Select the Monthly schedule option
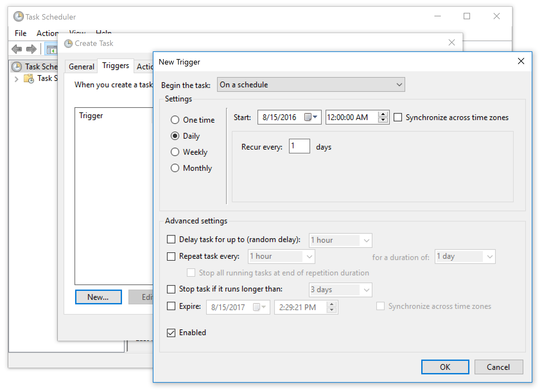Screen dimensions: 541x392 (x=175, y=168)
